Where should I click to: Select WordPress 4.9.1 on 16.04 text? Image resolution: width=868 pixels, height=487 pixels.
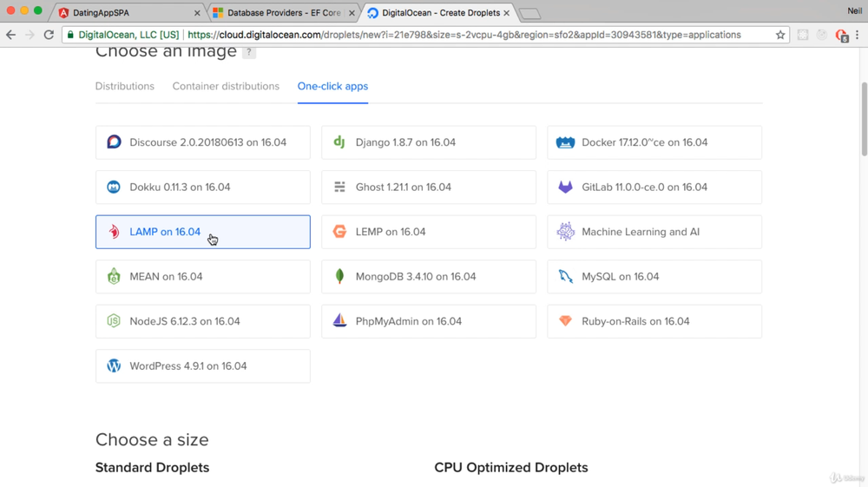[x=188, y=366]
